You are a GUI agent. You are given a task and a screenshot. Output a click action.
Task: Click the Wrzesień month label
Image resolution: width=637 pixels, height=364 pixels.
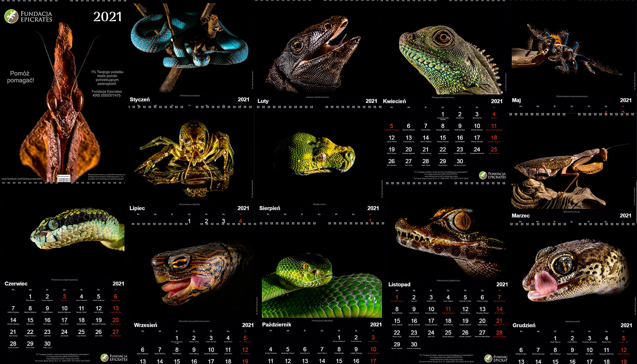146,325
